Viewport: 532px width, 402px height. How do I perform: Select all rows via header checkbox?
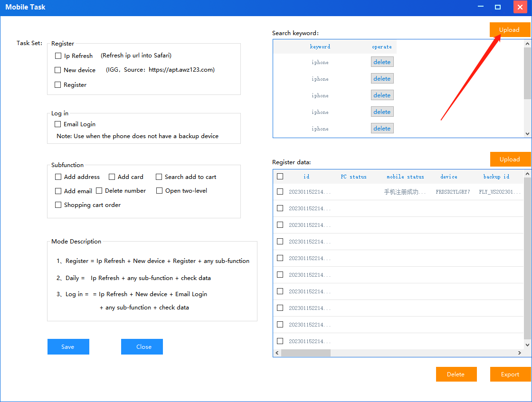280,176
